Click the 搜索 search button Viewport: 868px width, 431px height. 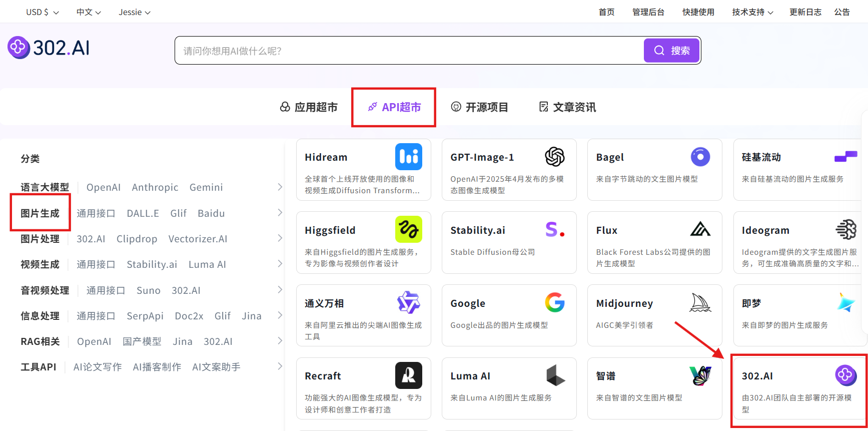click(671, 51)
